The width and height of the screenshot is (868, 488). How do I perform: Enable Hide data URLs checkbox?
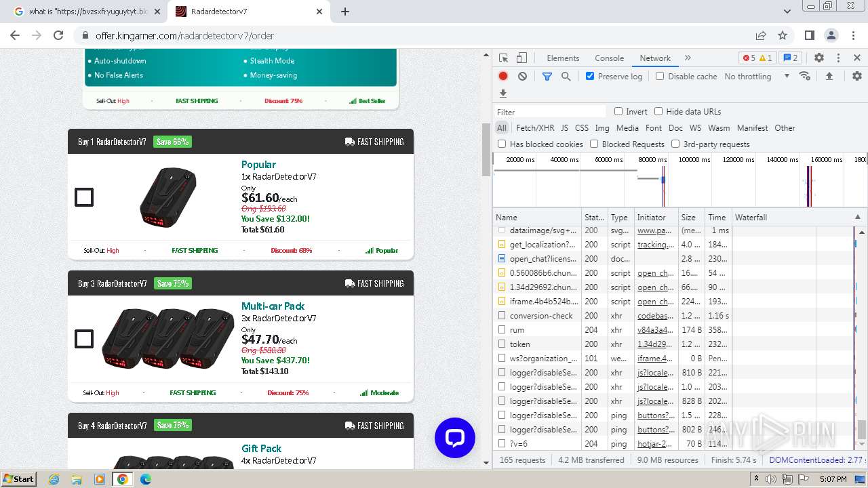(658, 111)
